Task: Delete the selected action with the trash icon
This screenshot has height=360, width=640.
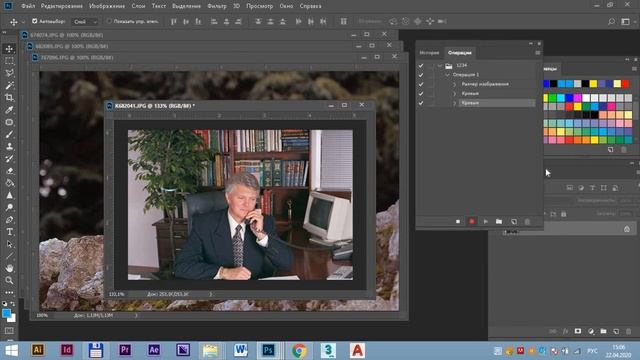Action: click(527, 221)
